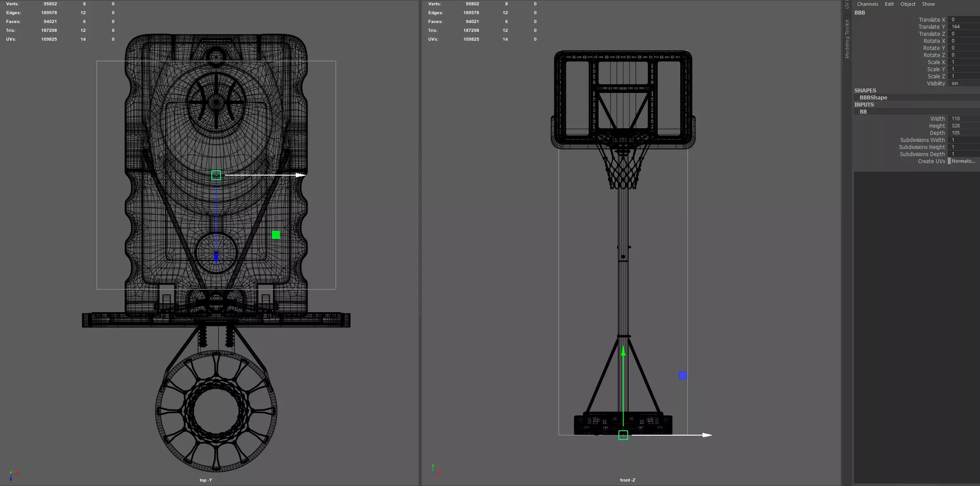This screenshot has width=980, height=486.
Task: Click the Translate Y attribute label
Action: pos(932,27)
